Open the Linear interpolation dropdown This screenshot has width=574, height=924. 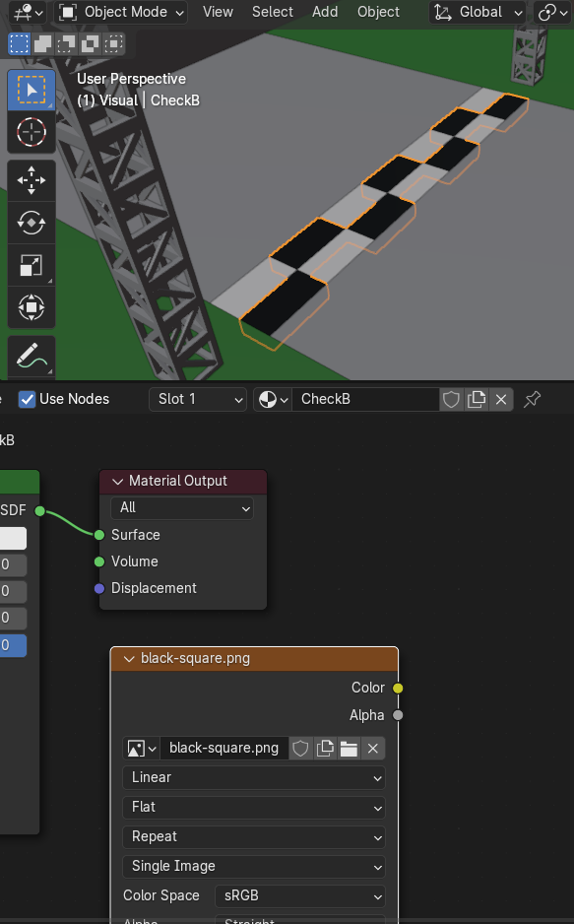pyautogui.click(x=254, y=778)
